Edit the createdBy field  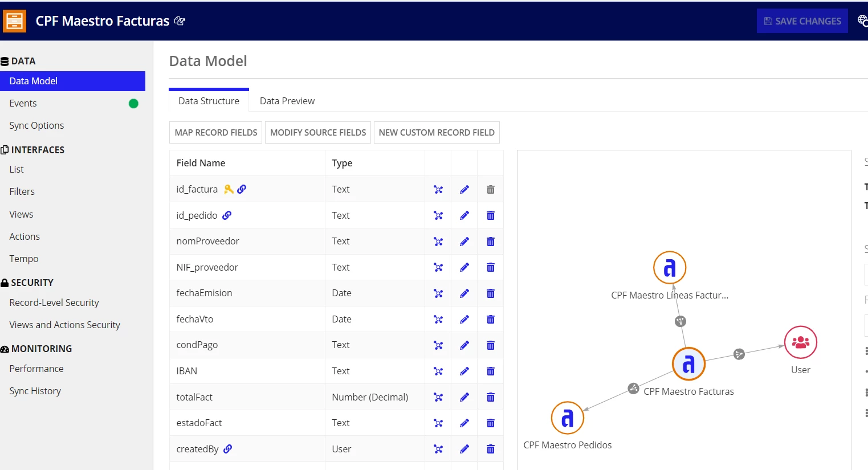464,449
